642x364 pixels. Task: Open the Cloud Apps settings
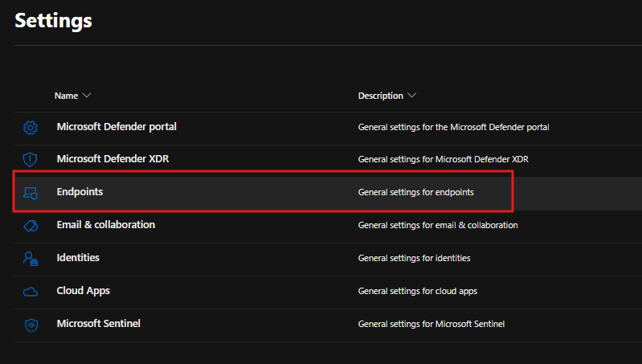coord(83,291)
